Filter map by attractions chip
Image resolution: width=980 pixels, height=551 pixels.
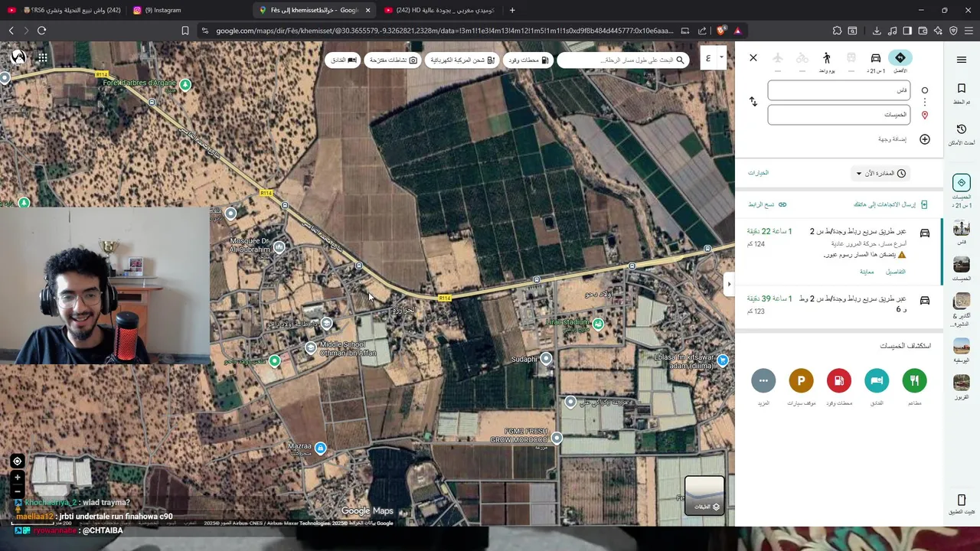click(x=393, y=60)
